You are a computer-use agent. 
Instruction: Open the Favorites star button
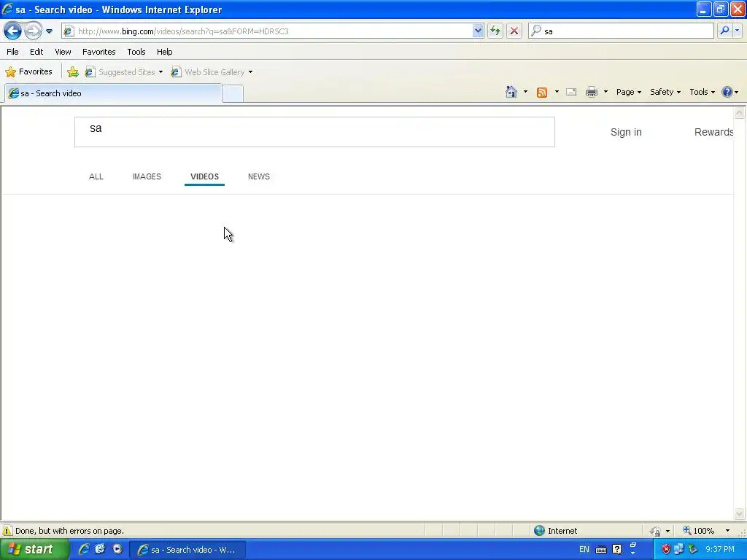coord(29,72)
